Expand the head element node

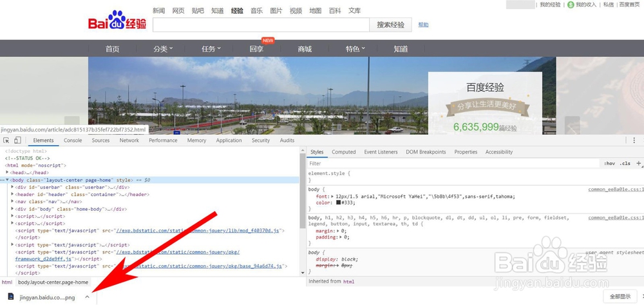[x=7, y=173]
